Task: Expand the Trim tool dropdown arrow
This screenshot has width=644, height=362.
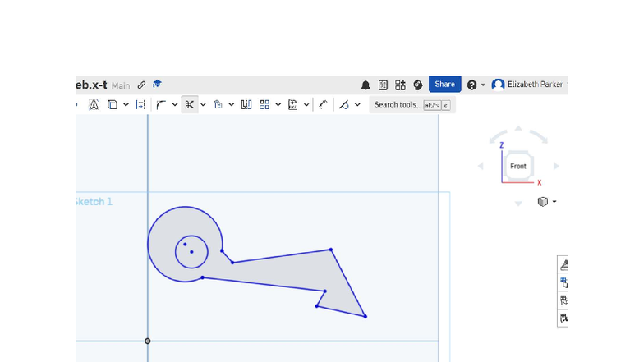Action: click(204, 105)
